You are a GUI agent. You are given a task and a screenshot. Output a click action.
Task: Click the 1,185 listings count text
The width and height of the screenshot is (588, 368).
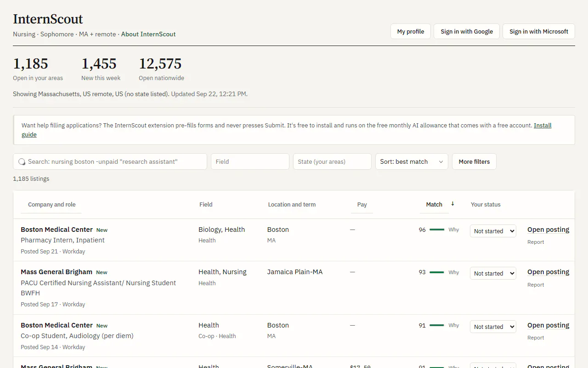[31, 178]
